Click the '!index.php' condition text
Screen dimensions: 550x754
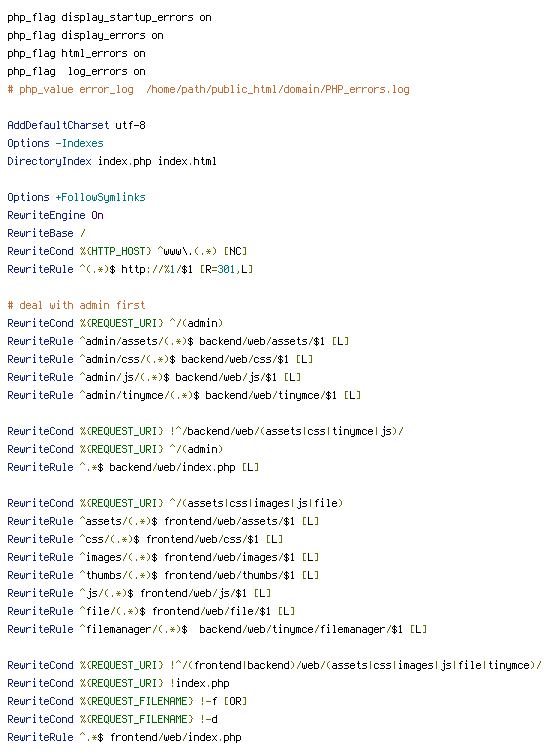click(x=200, y=683)
